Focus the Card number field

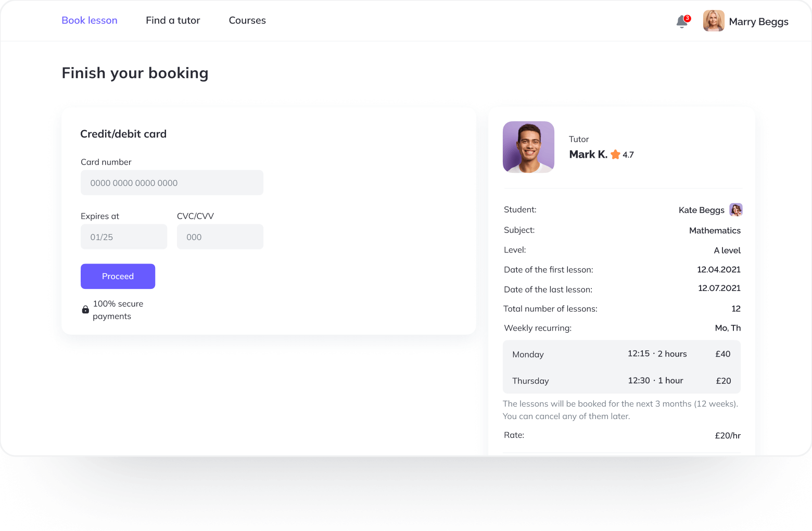tap(172, 183)
